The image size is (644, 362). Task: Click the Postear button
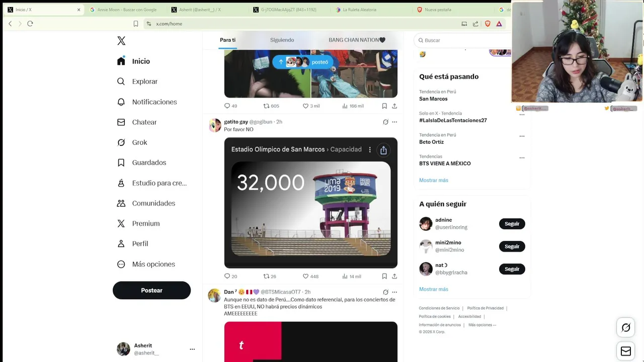click(151, 290)
